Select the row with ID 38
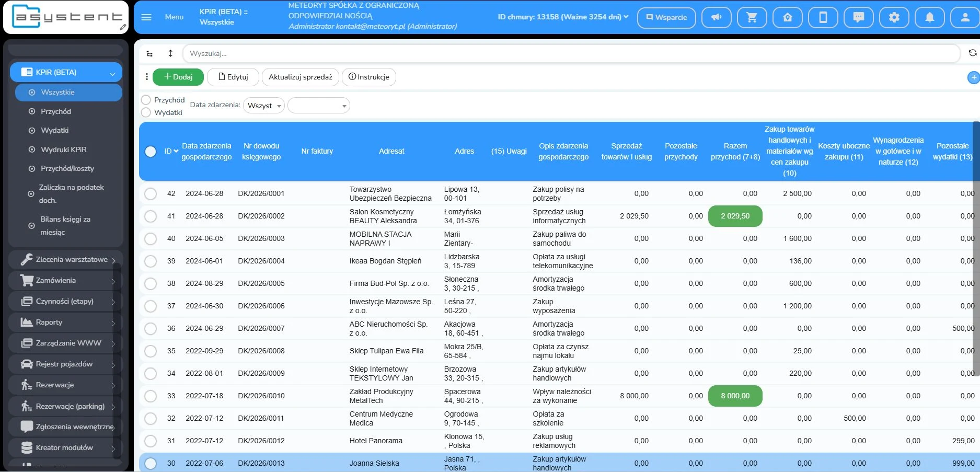 pyautogui.click(x=151, y=283)
